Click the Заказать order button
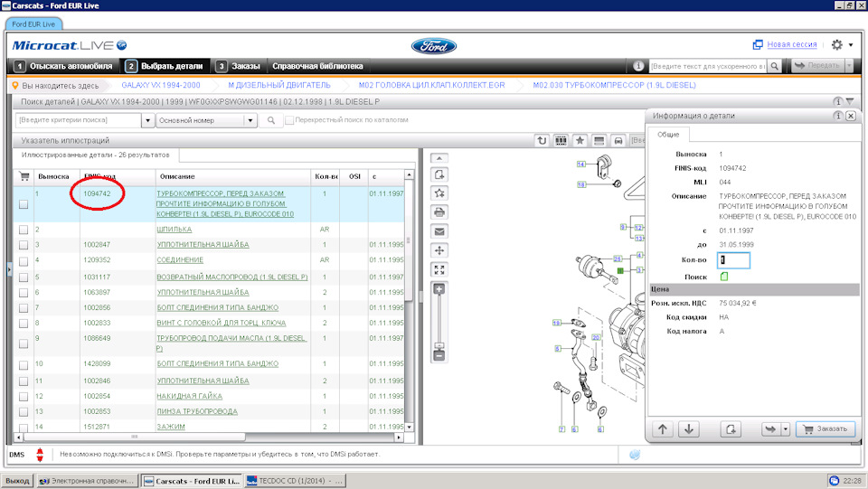The width and height of the screenshot is (868, 489). pyautogui.click(x=826, y=429)
